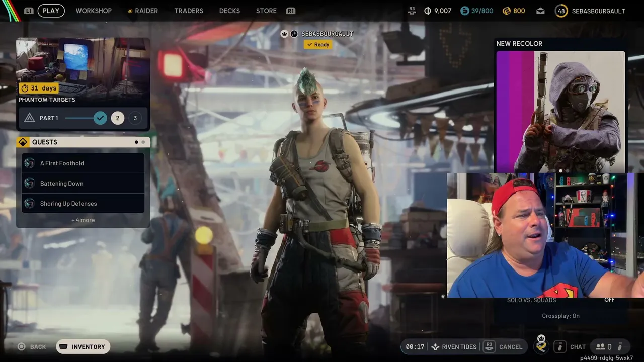644x362 pixels.
Task: Click the platform icon next to player nameplate
Action: point(294,34)
